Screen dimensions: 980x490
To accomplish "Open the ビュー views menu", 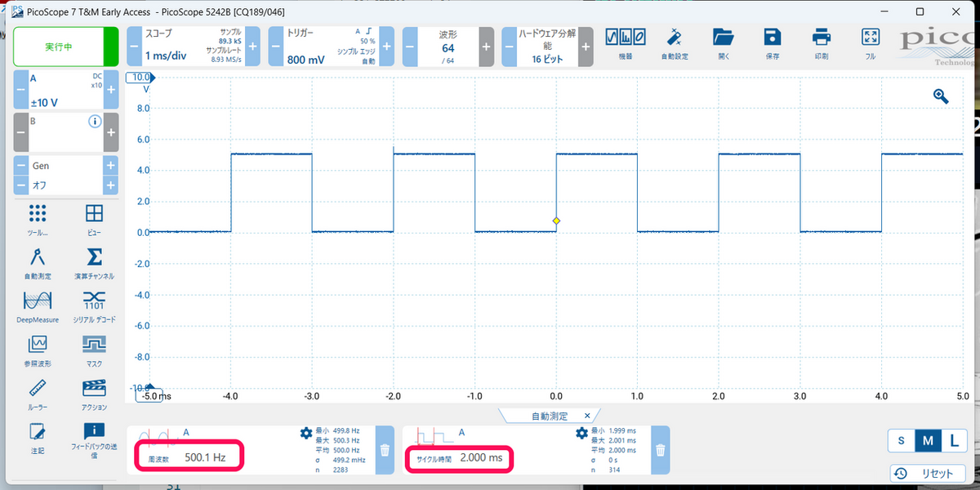I will click(94, 218).
